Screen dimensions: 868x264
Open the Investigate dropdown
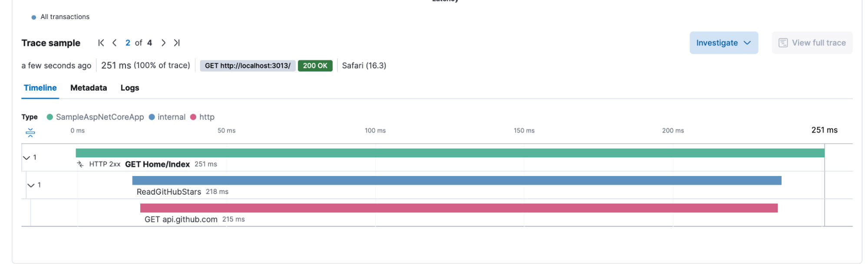click(x=723, y=43)
